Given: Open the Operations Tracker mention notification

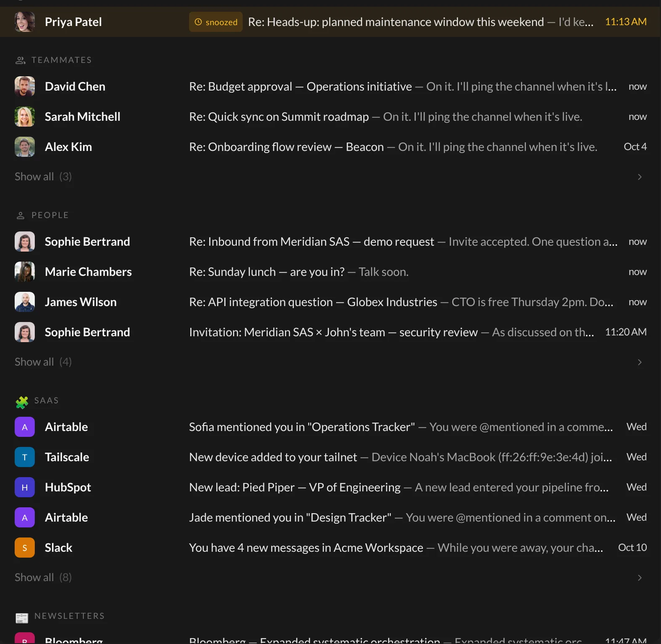Looking at the screenshot, I should coord(330,427).
